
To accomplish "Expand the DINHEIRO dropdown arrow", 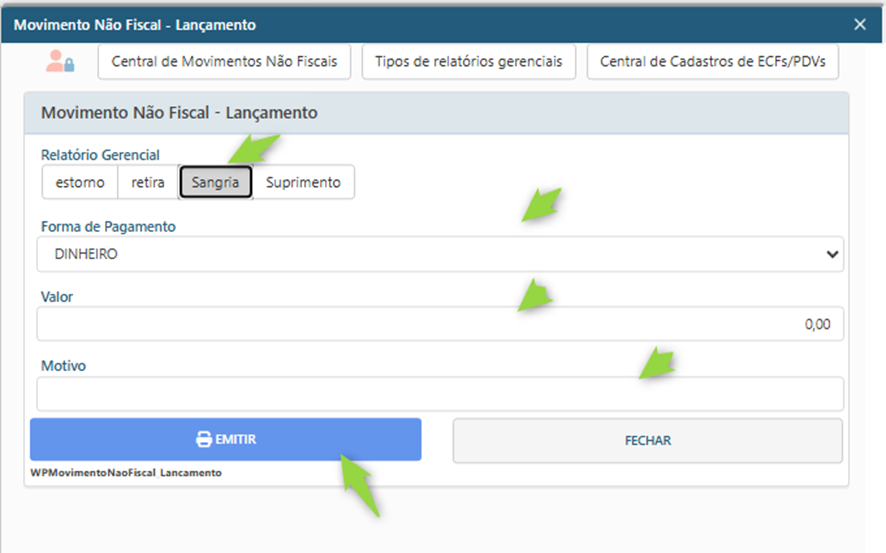I will (x=832, y=255).
